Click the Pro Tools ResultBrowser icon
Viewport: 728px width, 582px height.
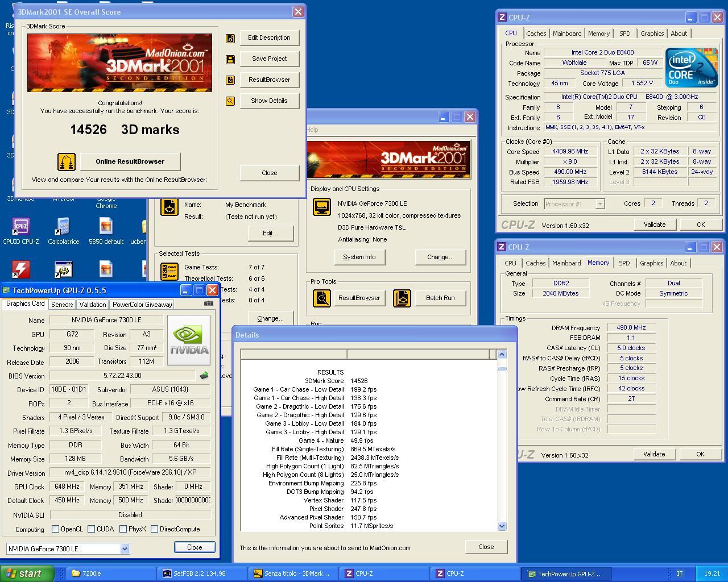[x=322, y=298]
